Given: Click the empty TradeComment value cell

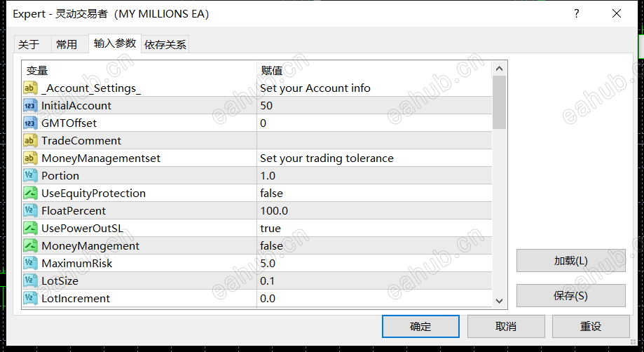Looking at the screenshot, I should point(375,141).
